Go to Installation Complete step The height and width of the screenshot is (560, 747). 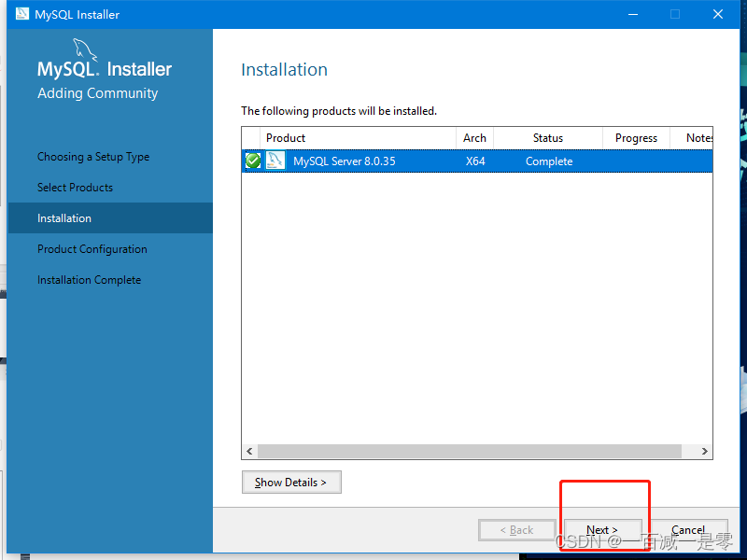[x=89, y=280]
